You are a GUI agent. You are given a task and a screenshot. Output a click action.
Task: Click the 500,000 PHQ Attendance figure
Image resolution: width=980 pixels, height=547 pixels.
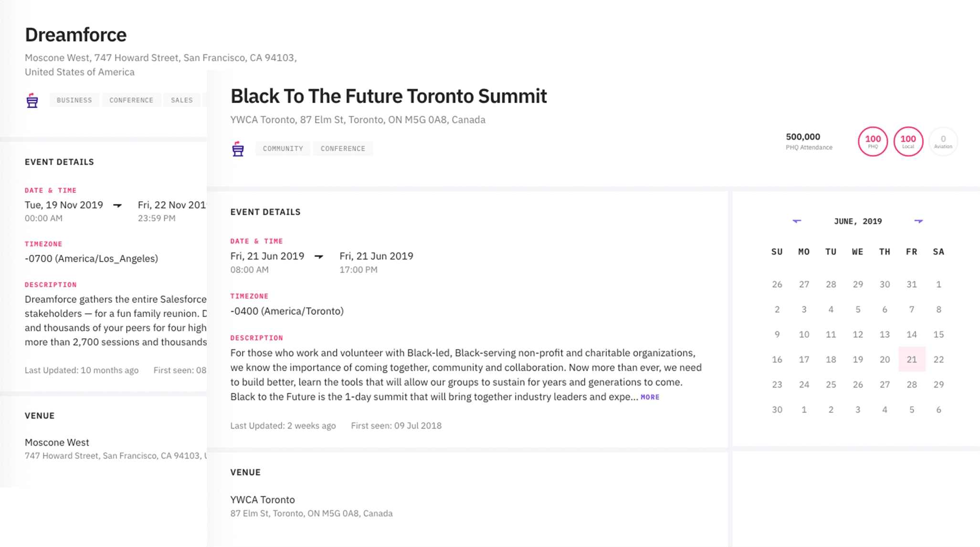pyautogui.click(x=803, y=137)
